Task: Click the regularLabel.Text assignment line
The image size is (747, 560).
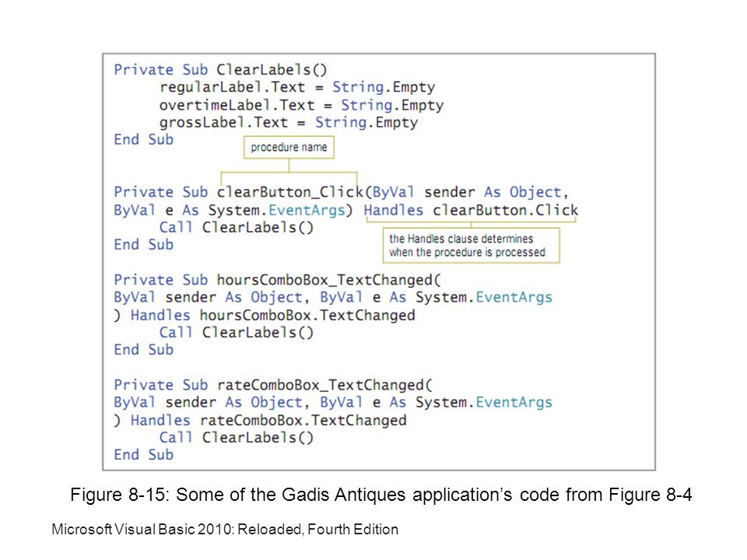Action: tap(297, 87)
